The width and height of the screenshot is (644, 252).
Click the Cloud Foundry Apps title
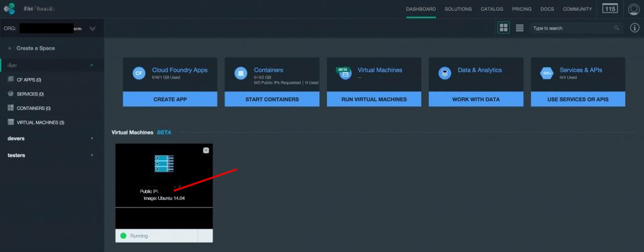point(179,70)
